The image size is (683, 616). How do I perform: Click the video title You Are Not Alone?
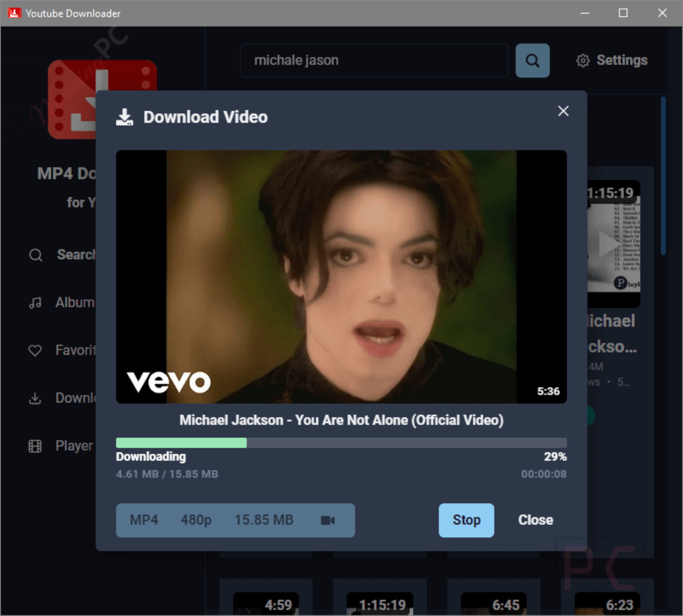pos(341,420)
